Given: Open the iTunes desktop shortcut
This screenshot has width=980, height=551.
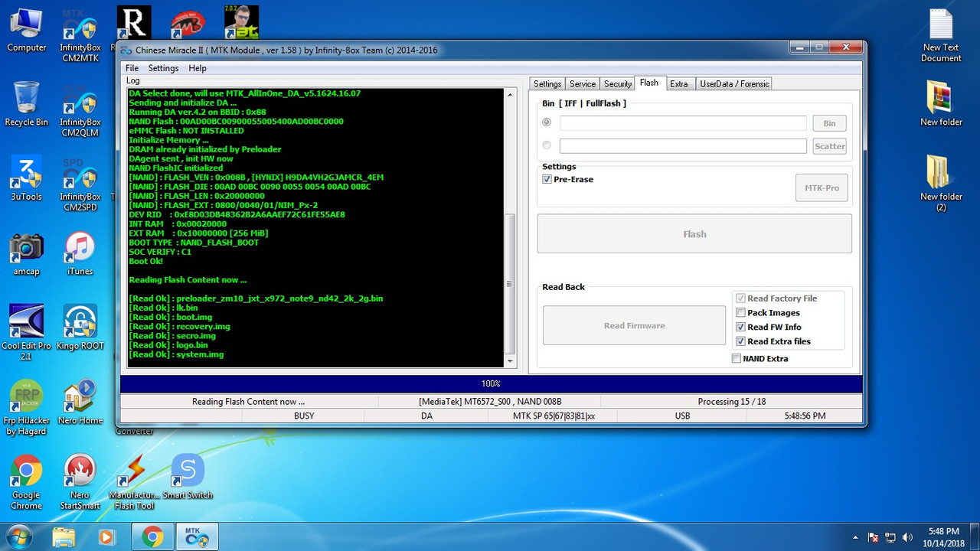Looking at the screenshot, I should point(80,253).
